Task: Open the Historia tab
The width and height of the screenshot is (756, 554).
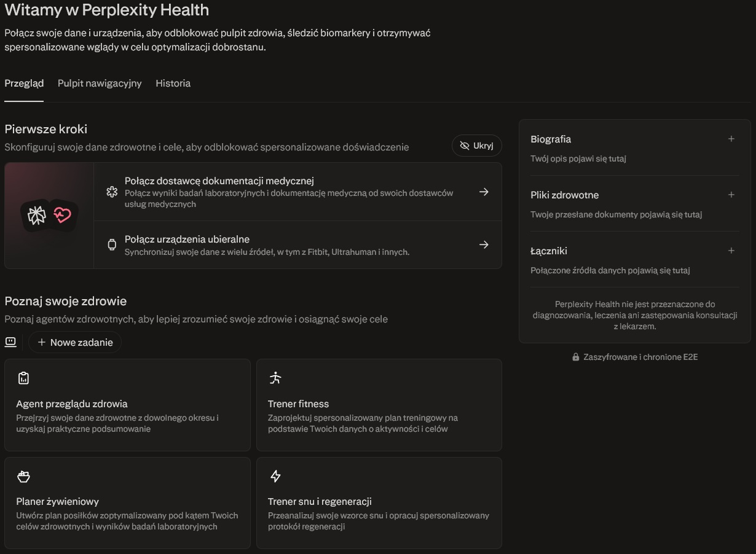Action: [x=173, y=84]
